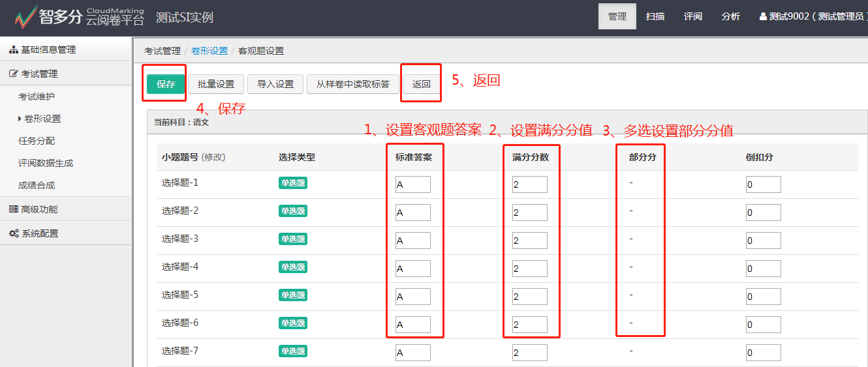
Task: Focus the 标准答案 field for 选择题-2
Action: pyautogui.click(x=413, y=213)
